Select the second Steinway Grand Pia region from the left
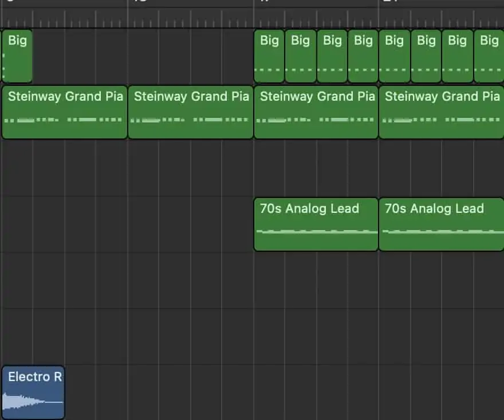The image size is (504, 420). (191, 112)
